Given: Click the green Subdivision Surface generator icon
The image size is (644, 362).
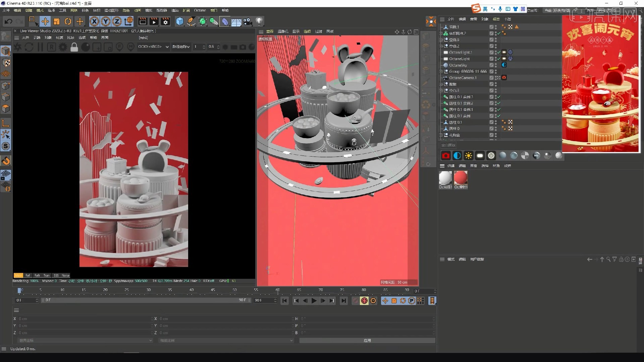Looking at the screenshot, I should (x=203, y=21).
